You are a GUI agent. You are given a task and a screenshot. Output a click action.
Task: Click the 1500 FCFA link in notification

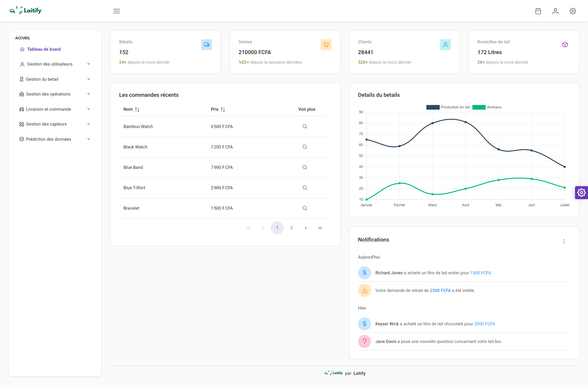pos(480,273)
